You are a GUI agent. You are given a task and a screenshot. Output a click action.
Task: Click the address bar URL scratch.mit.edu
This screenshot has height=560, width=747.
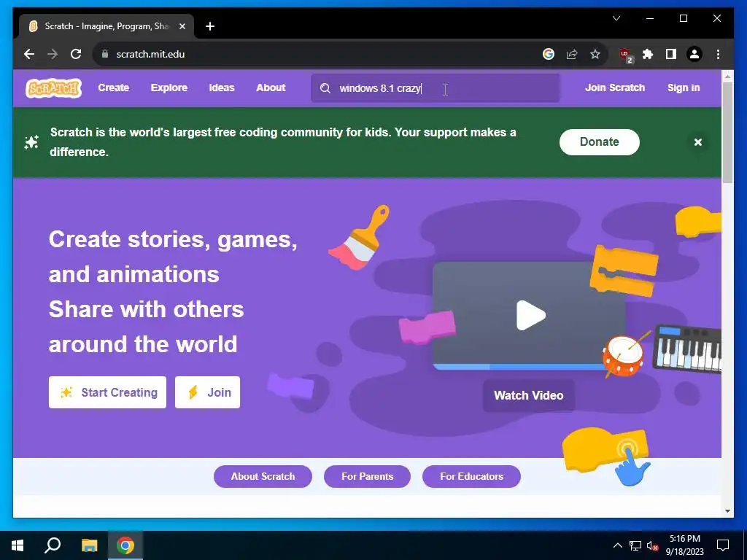[x=150, y=54]
